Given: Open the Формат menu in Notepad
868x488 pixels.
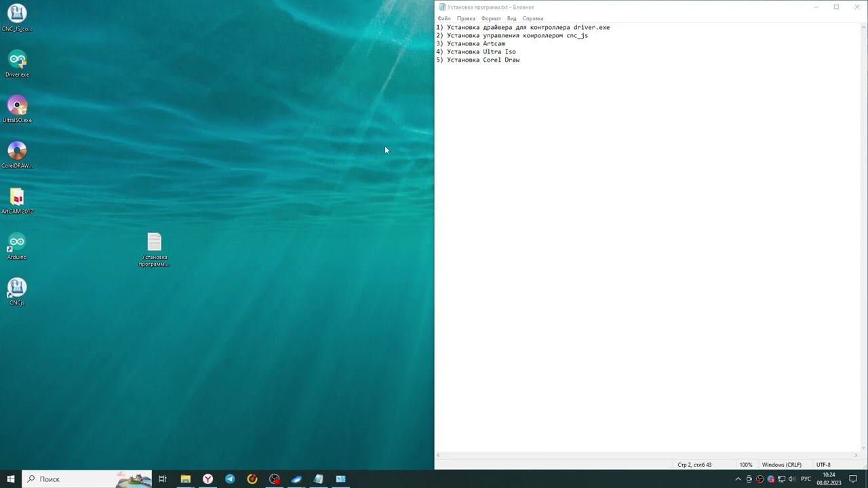Looking at the screenshot, I should [491, 18].
